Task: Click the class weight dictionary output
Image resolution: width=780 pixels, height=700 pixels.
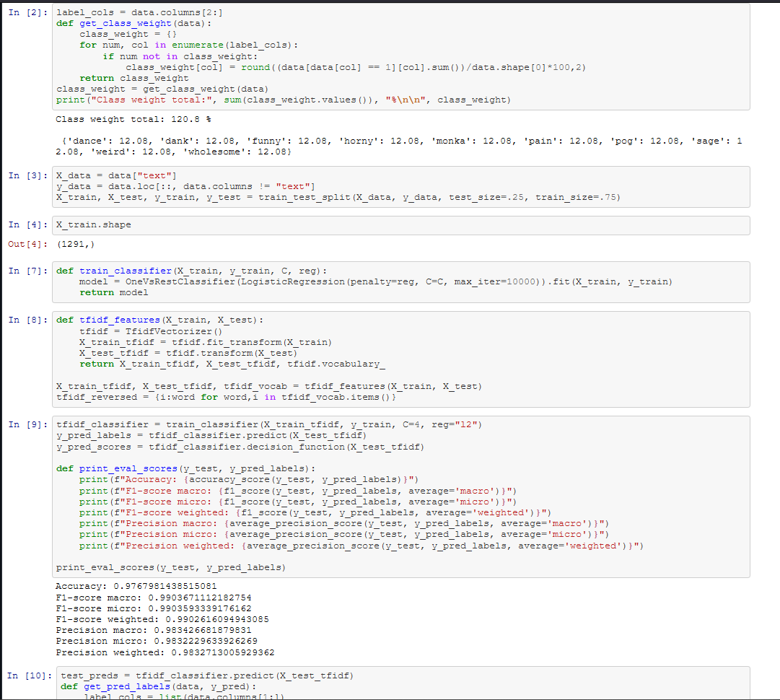Action: point(397,146)
